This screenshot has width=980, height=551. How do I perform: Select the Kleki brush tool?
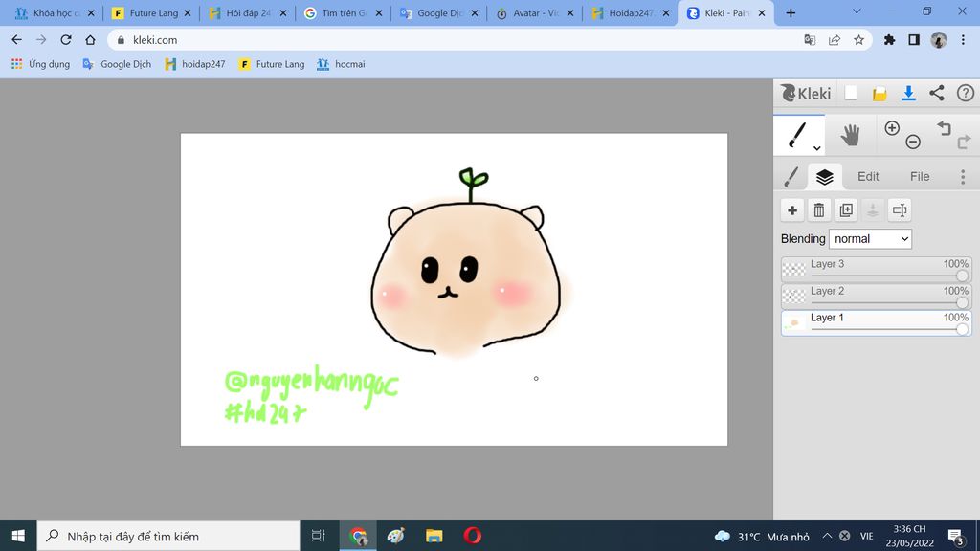pyautogui.click(x=799, y=135)
